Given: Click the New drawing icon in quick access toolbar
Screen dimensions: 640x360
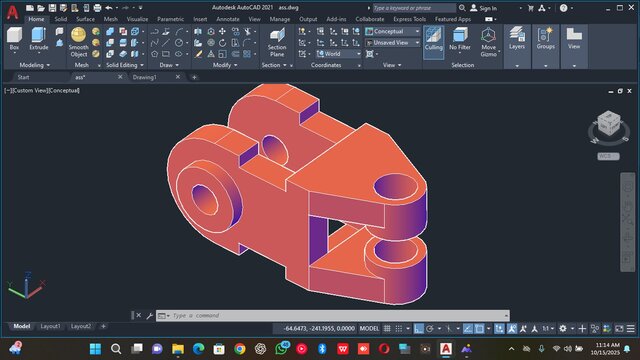Looking at the screenshot, I should pos(30,8).
